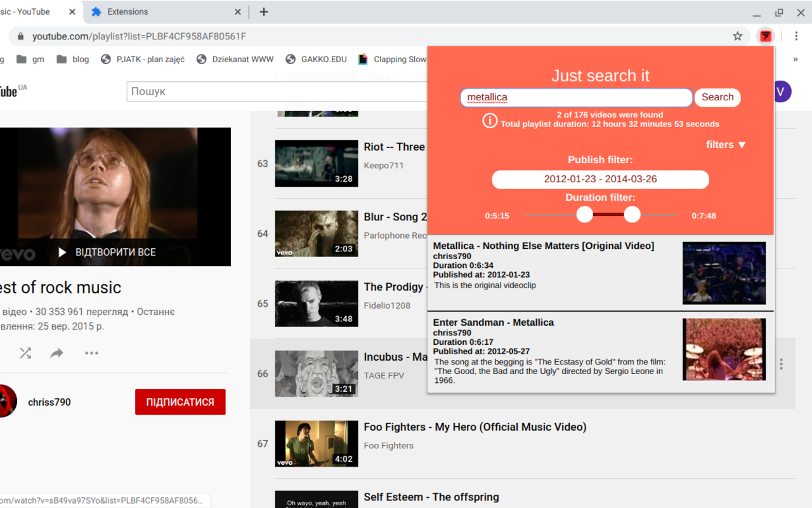The image size is (812, 508).
Task: Click ВІДТВОРИТИ ВСЕ play all button
Action: click(x=107, y=252)
